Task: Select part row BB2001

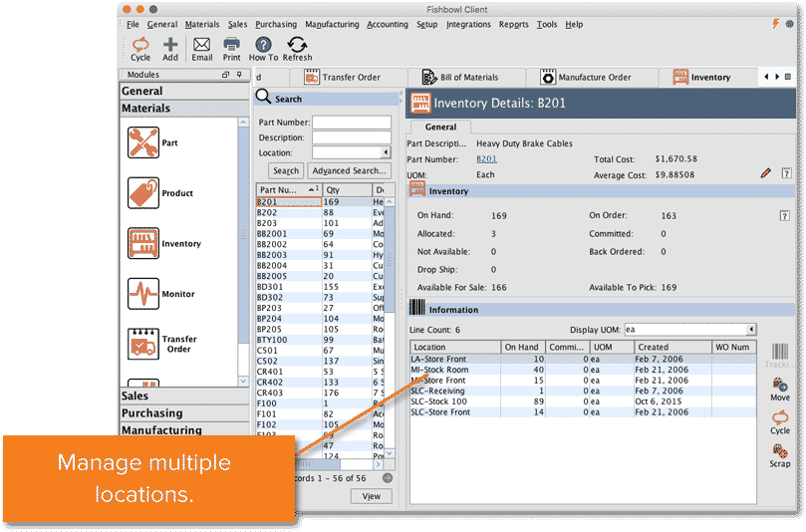Action: pos(320,234)
